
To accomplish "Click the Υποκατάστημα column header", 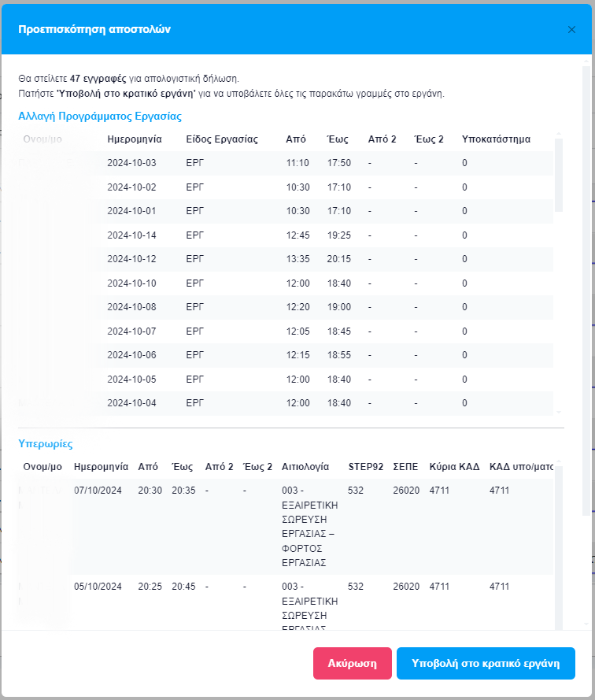I will click(x=496, y=139).
